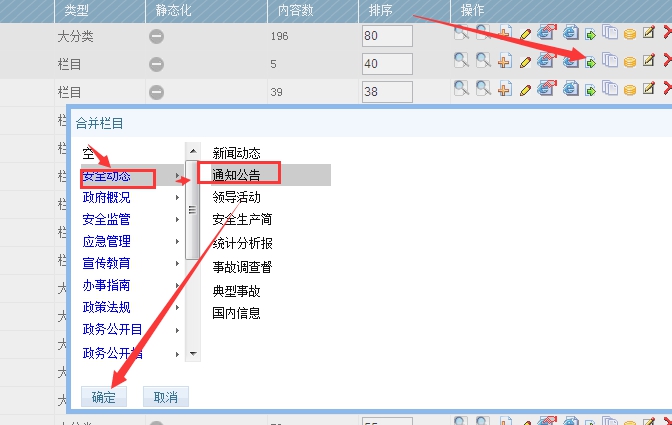Click the add page icon in second row
This screenshot has width=672, height=425.
point(504,61)
